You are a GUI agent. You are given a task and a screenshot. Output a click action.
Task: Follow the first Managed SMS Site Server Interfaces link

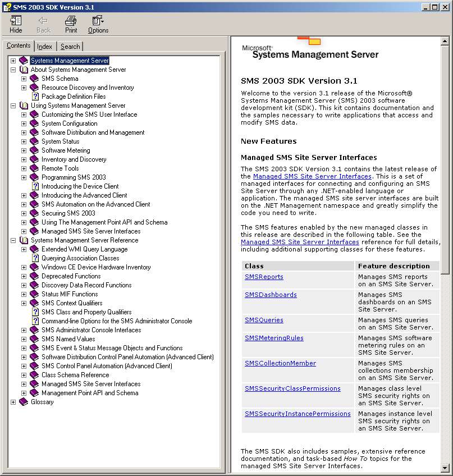[312, 176]
